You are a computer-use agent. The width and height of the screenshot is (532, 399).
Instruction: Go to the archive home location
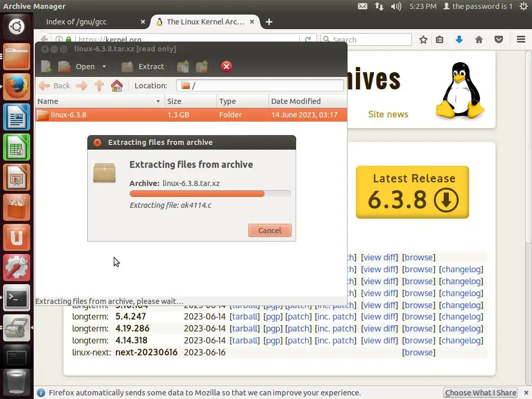pyautogui.click(x=117, y=86)
